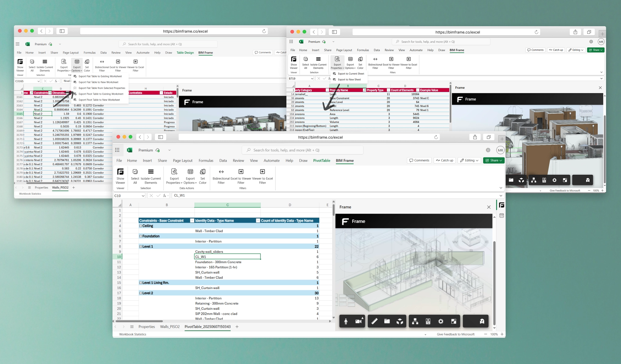Collapse the Level 1 group in the pivot table
Image resolution: width=621 pixels, height=364 pixels.
point(140,246)
